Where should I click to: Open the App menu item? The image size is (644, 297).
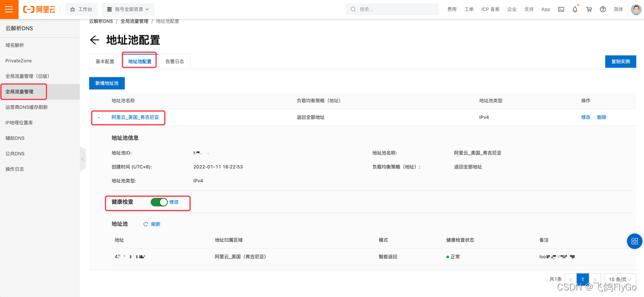coord(546,9)
